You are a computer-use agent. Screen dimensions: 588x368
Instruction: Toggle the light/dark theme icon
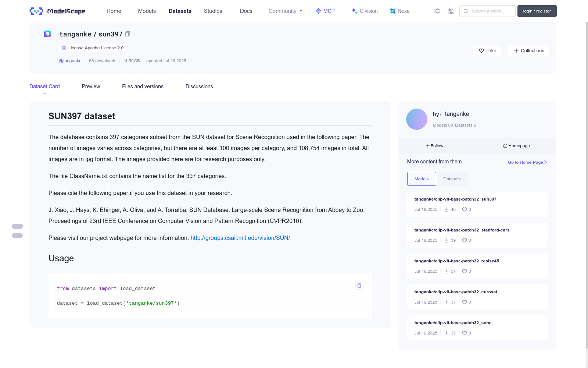coord(437,11)
